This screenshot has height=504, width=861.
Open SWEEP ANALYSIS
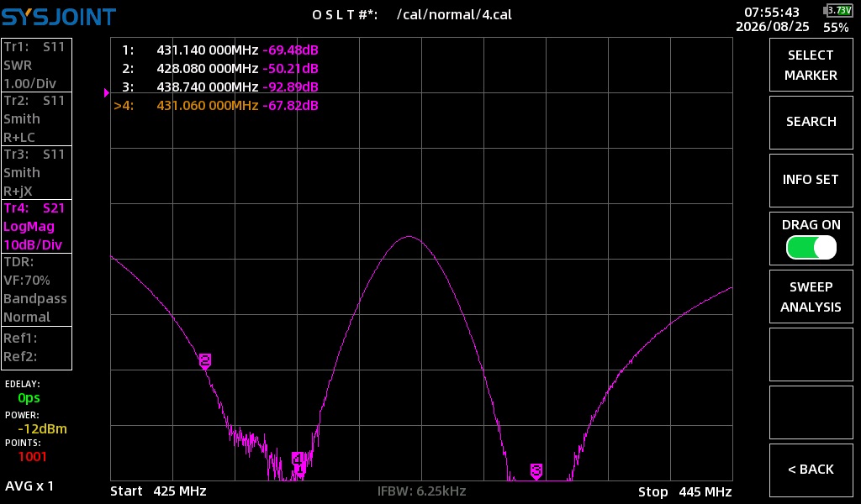pos(811,297)
